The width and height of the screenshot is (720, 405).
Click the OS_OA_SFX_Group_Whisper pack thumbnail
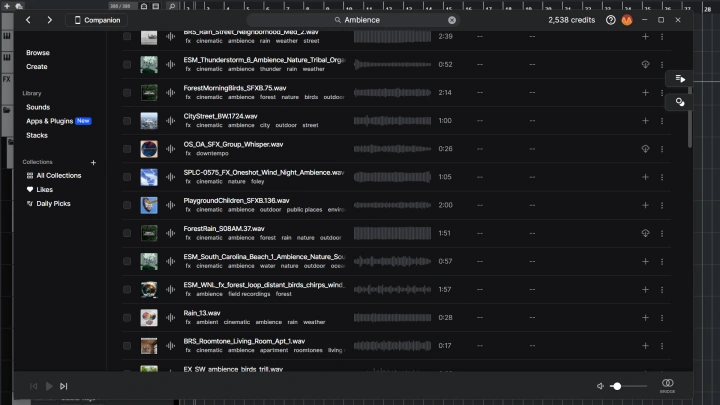[x=149, y=149]
